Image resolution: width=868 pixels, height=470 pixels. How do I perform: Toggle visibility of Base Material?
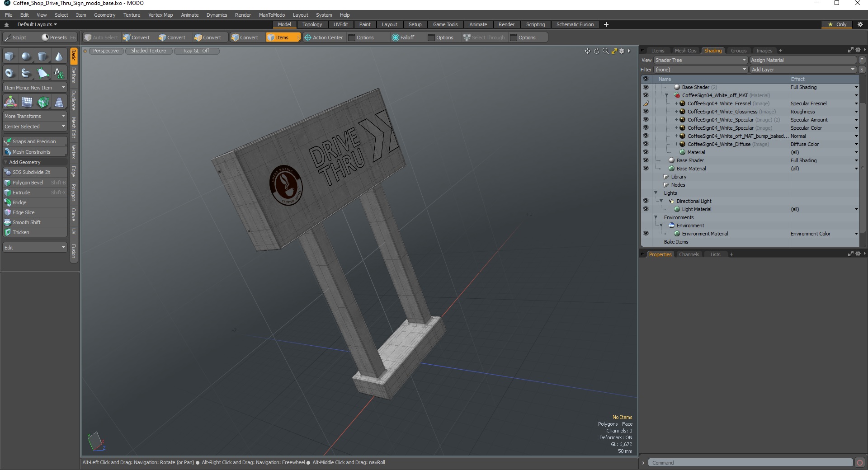646,169
